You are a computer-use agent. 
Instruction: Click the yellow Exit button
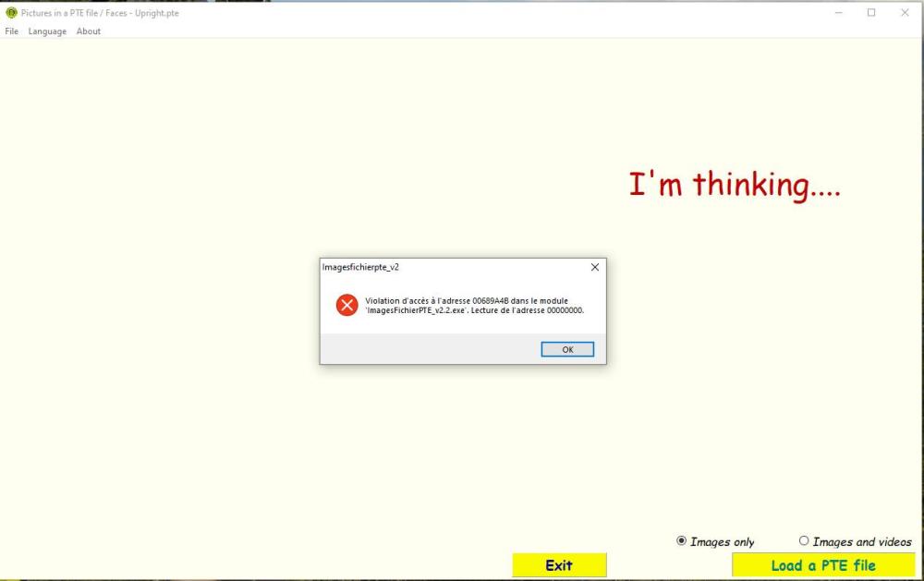[x=559, y=565]
